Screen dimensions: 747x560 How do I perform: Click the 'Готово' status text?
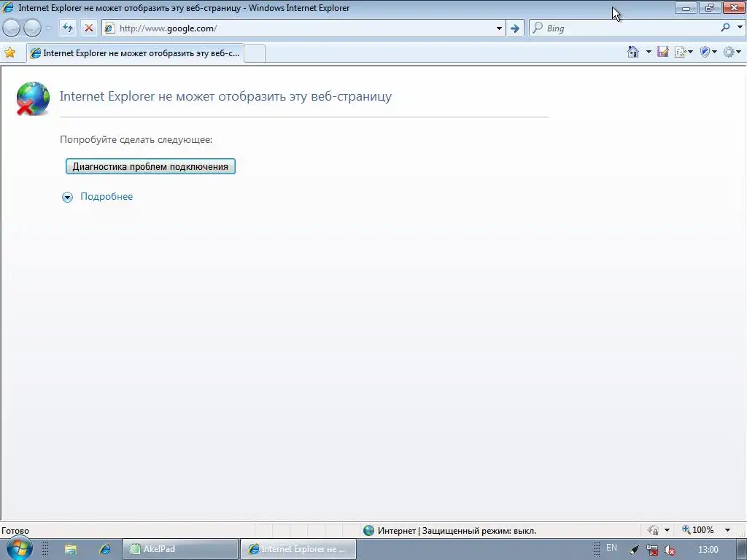pyautogui.click(x=15, y=531)
